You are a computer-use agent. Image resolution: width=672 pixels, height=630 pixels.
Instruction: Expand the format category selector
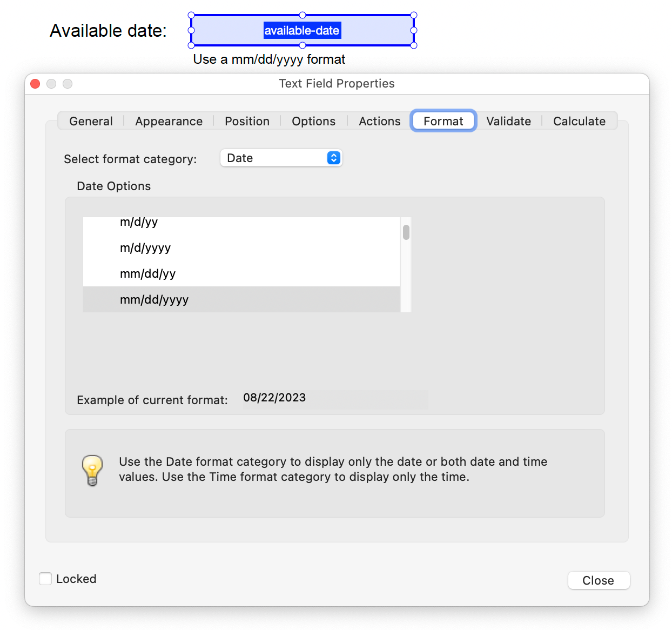pos(281,158)
